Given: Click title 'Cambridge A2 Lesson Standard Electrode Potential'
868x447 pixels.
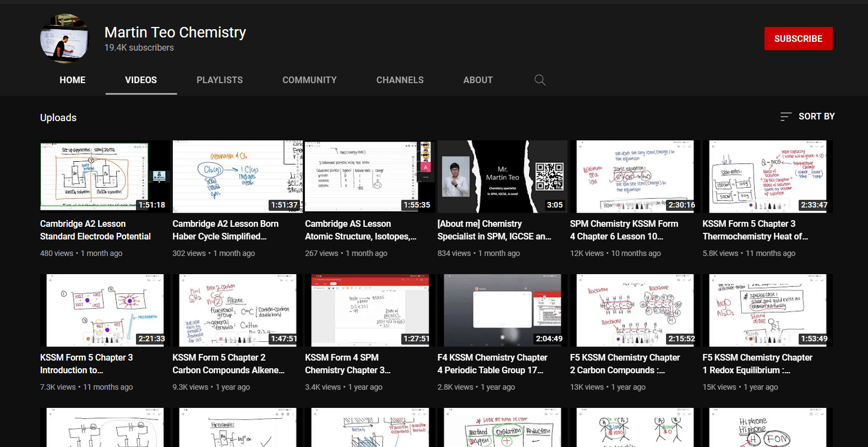Looking at the screenshot, I should [x=95, y=230].
